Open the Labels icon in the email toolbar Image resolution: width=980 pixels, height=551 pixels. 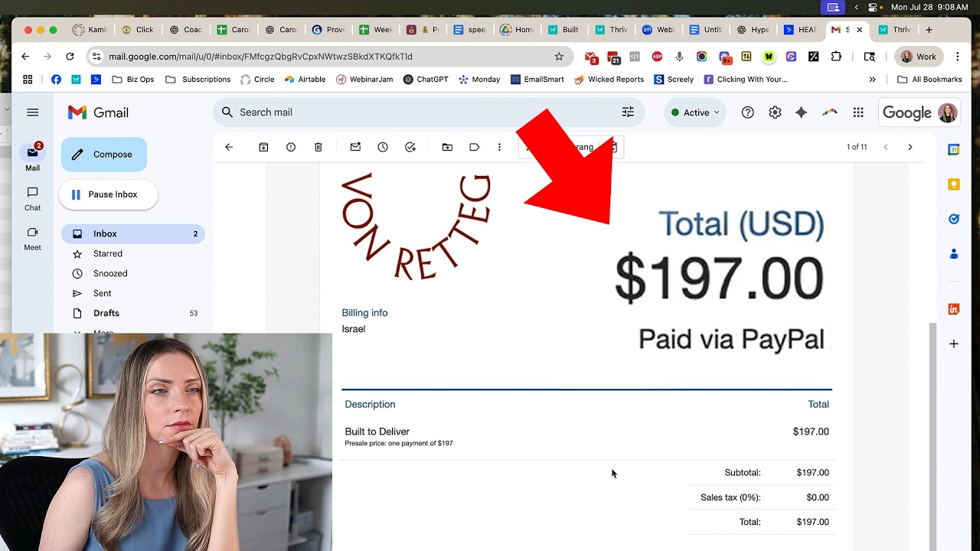[x=475, y=147]
